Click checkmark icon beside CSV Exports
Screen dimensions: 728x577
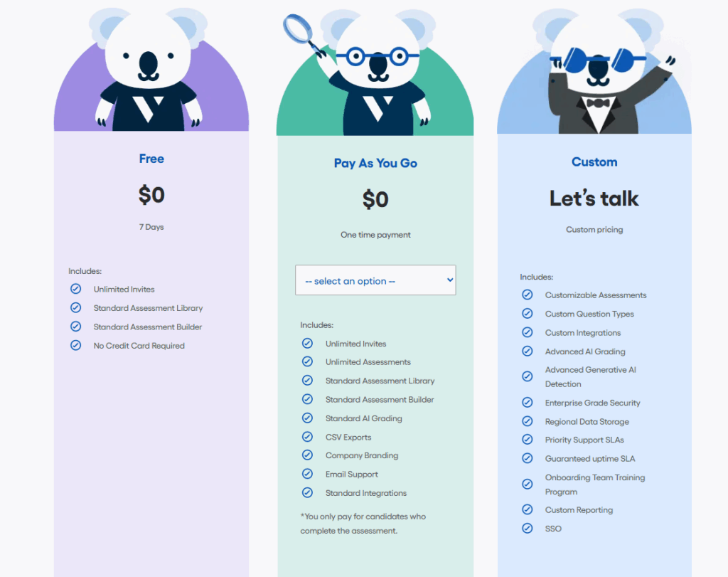(x=307, y=437)
